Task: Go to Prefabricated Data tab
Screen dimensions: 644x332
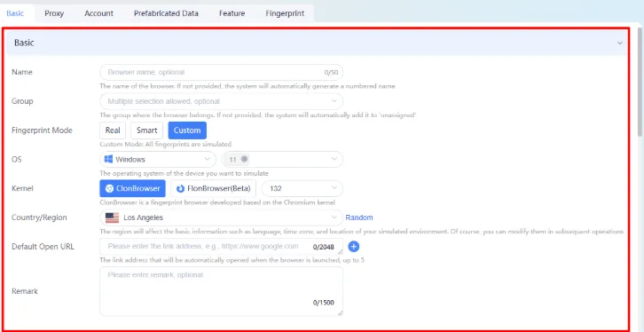Action: [166, 13]
